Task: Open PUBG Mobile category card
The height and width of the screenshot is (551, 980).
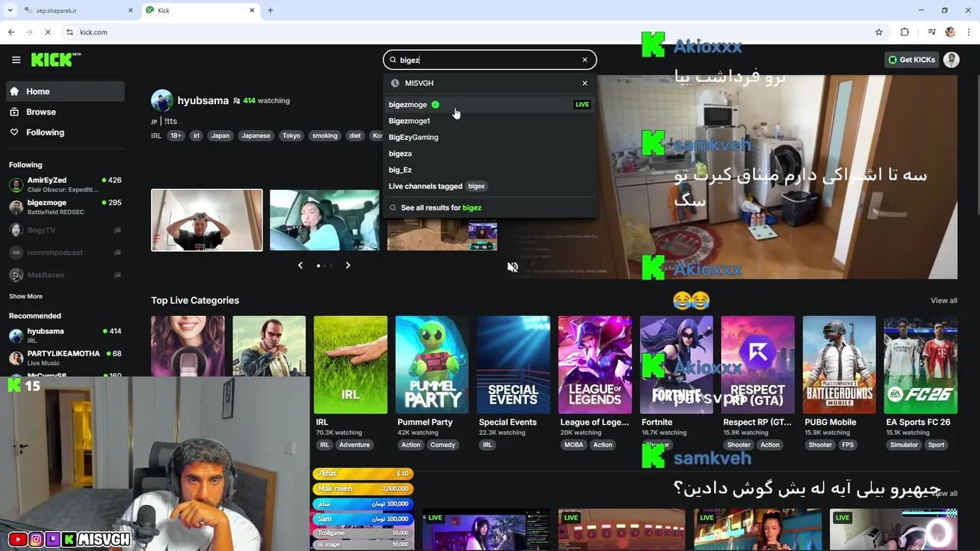Action: click(839, 364)
